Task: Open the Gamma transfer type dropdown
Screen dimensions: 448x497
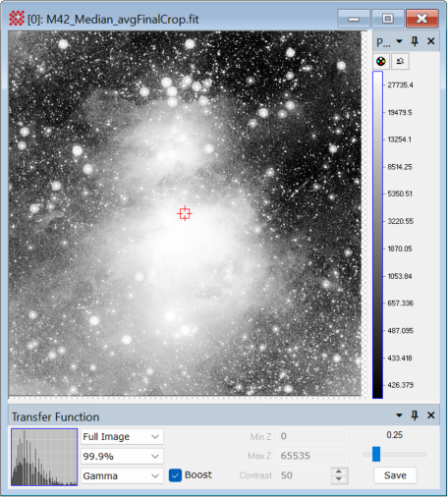Action: pos(122,475)
